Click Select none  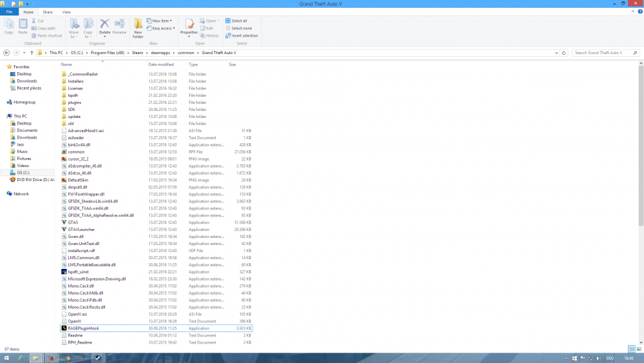pos(239,28)
